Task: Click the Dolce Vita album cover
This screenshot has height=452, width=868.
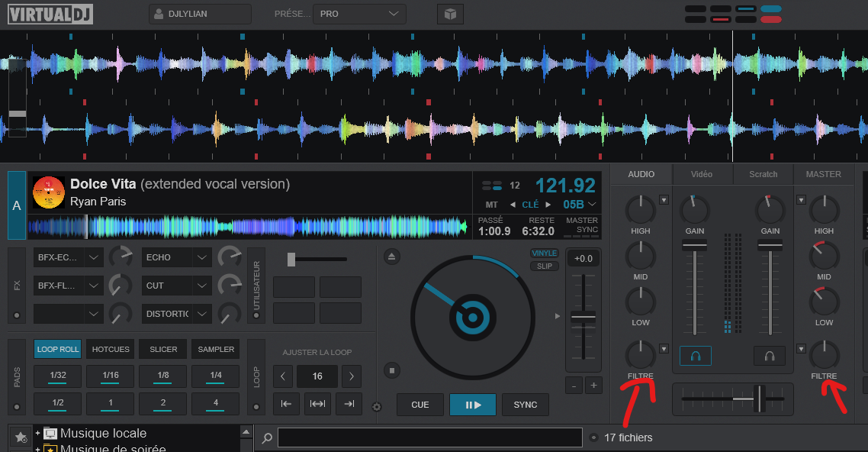Action: coord(49,192)
